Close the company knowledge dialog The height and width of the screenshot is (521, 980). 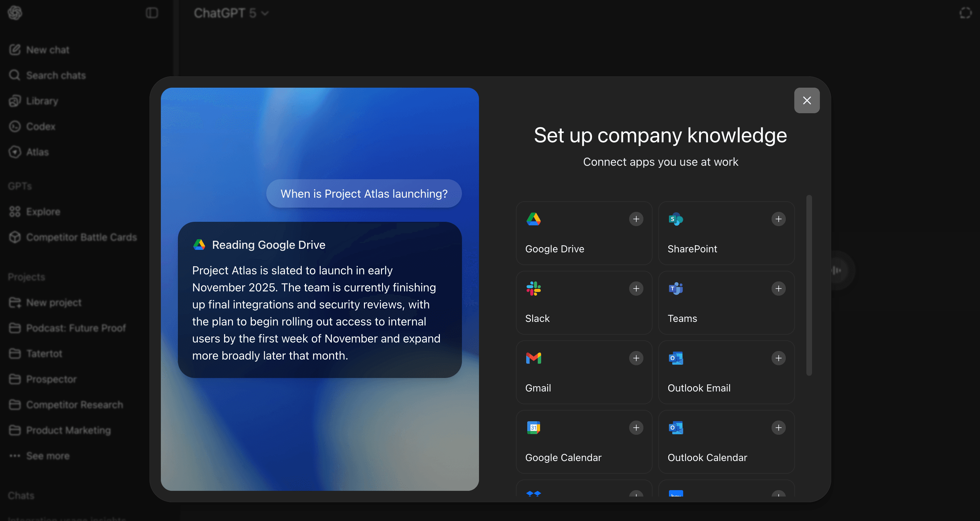(x=806, y=100)
